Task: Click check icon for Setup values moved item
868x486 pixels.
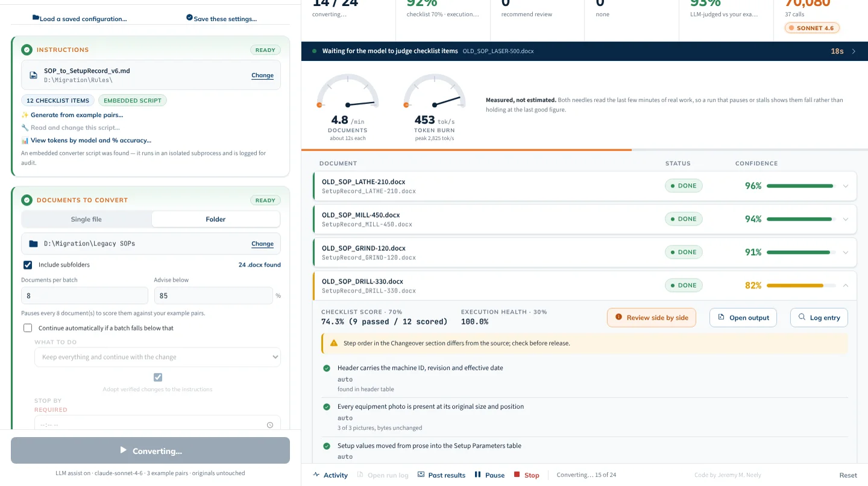Action: (327, 446)
